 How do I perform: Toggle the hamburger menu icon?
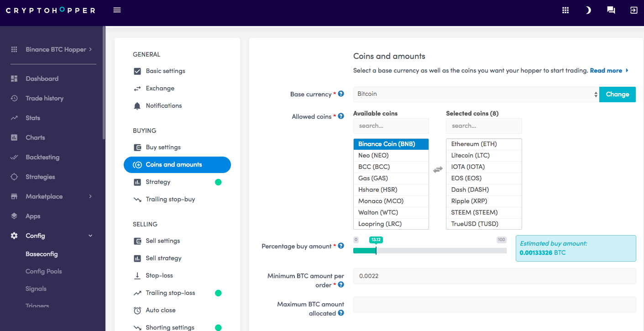pos(117,10)
